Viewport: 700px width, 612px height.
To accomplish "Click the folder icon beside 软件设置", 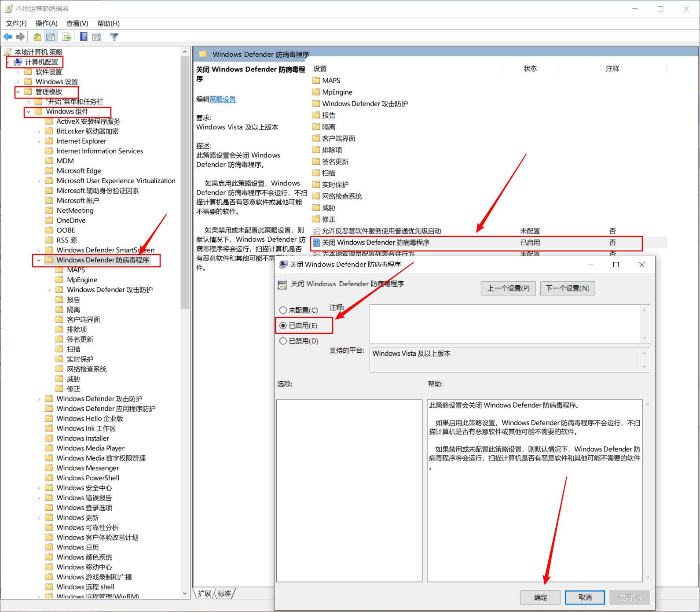I will [28, 72].
